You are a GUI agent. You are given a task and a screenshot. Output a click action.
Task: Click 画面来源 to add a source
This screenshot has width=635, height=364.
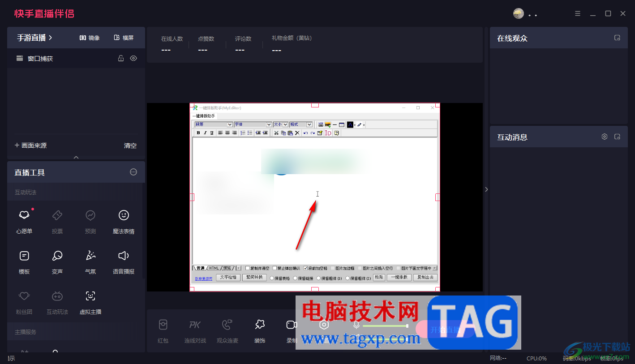[30, 146]
